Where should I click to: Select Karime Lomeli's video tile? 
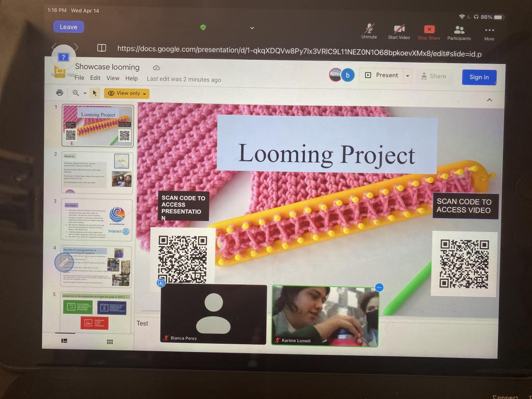click(325, 316)
